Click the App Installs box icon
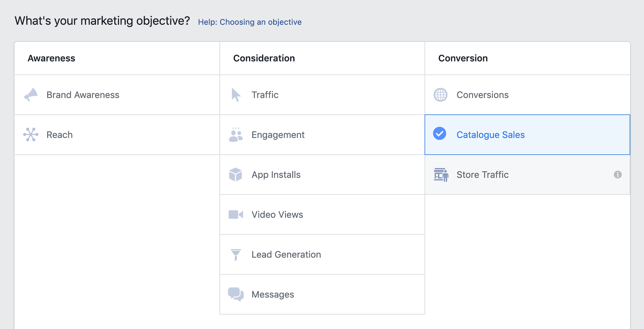This screenshot has width=644, height=329. pos(235,175)
